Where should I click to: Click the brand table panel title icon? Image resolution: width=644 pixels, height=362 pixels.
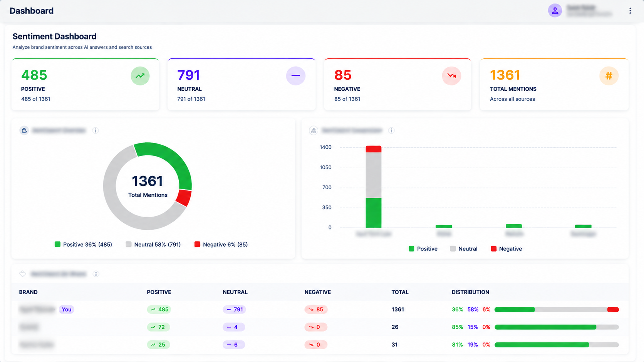coord(23,274)
